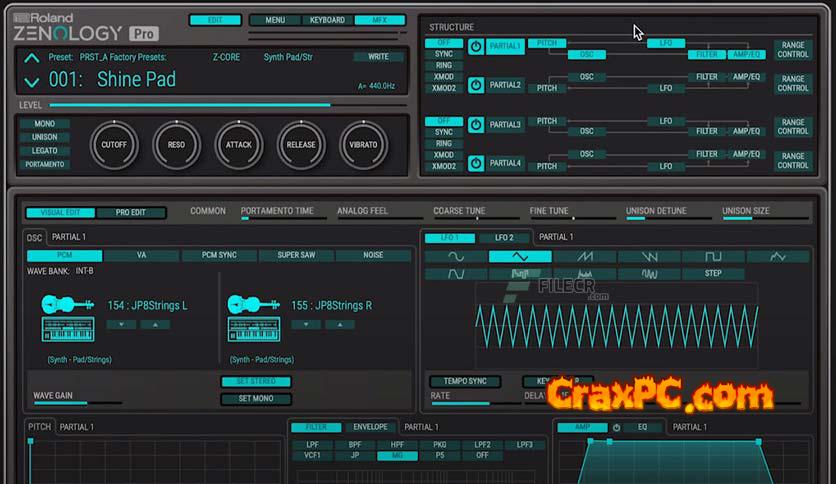Screen dimensions: 836x484
Task: Go to previous preset with up chevron
Action: (31, 58)
